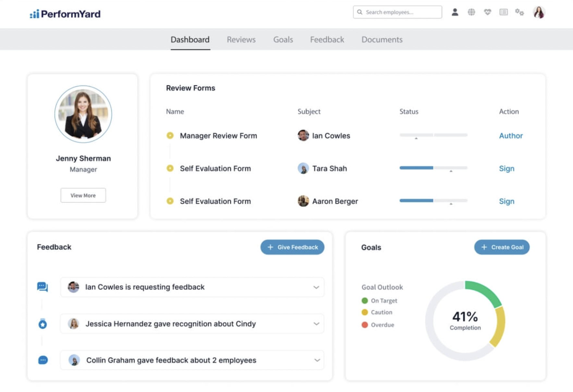The width and height of the screenshot is (573, 392).
Task: Click the Subject column header
Action: pyautogui.click(x=309, y=112)
